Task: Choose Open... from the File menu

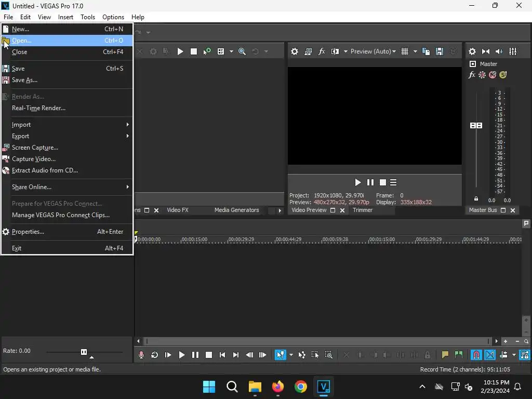Action: pyautogui.click(x=67, y=41)
